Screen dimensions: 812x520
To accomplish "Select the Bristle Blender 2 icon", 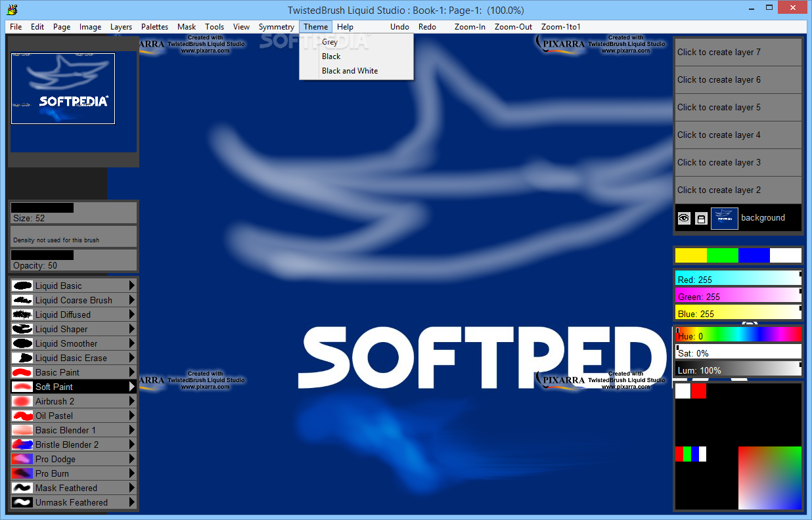I will coord(22,444).
